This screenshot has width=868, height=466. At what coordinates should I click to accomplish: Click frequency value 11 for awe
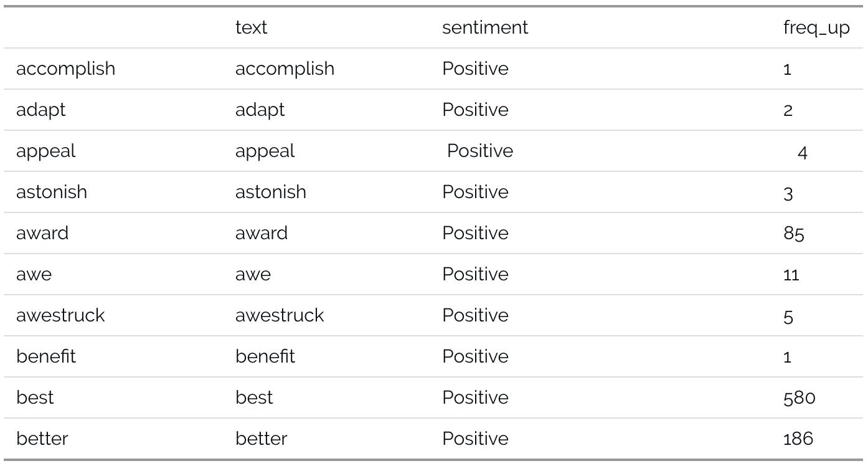791,275
